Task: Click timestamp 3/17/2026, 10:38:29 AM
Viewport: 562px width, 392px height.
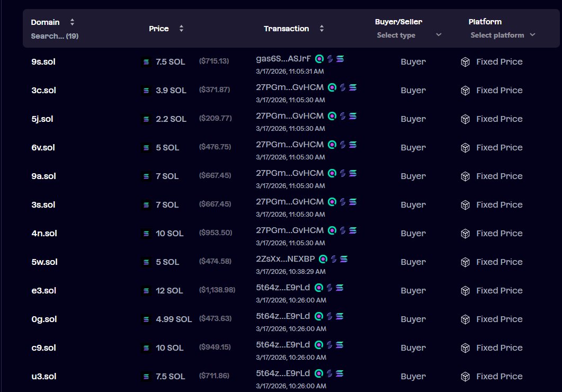Action: click(x=291, y=272)
